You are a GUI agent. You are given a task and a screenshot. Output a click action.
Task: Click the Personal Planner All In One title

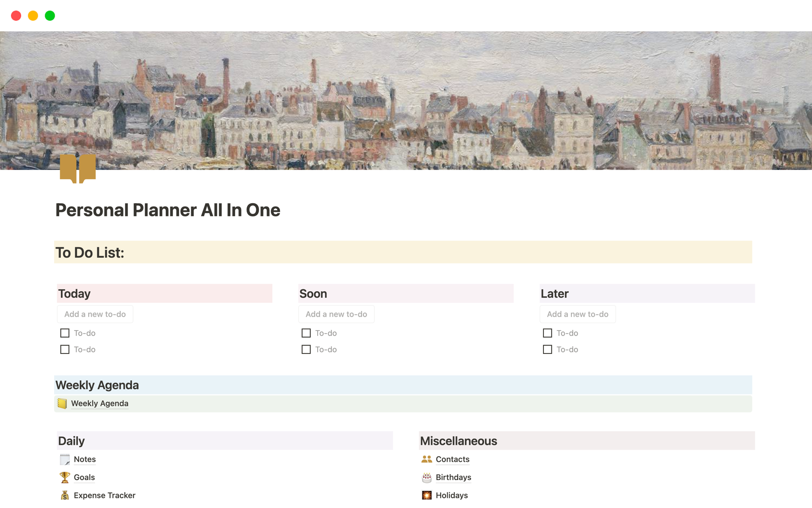pyautogui.click(x=168, y=210)
